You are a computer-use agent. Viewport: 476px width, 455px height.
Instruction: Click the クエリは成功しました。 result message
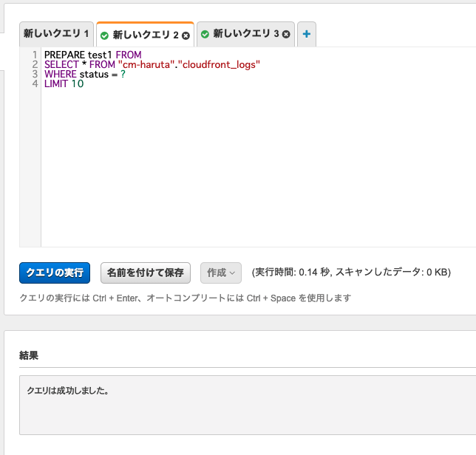point(68,391)
